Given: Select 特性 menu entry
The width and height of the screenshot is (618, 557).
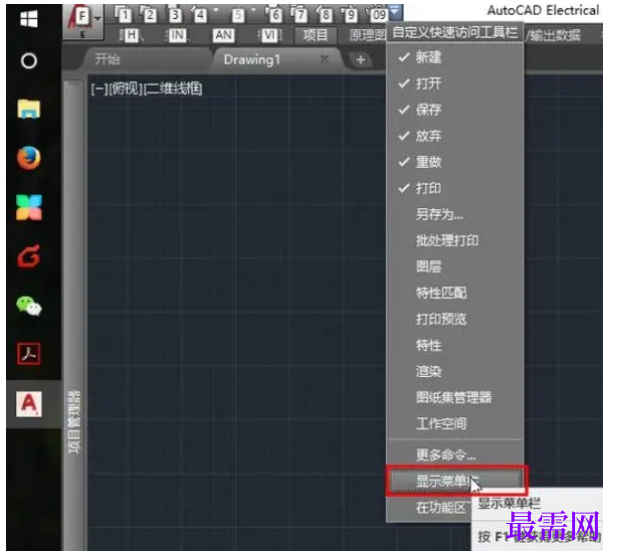Looking at the screenshot, I should click(x=455, y=345).
